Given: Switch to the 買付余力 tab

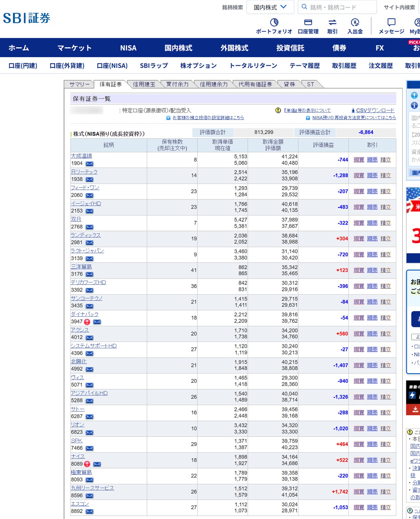Looking at the screenshot, I should click(x=178, y=84).
